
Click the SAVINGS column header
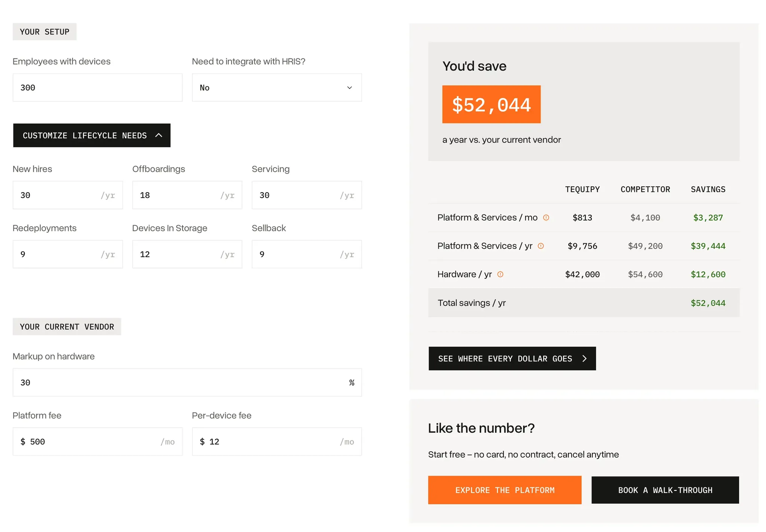[x=708, y=189]
